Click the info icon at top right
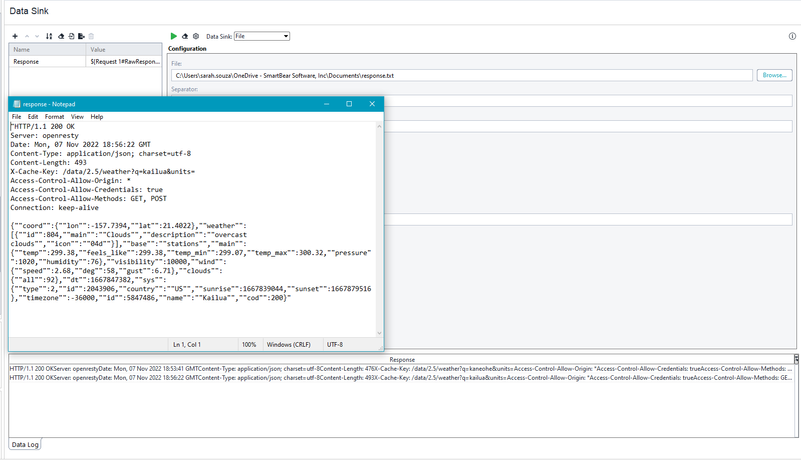801x460 pixels. click(x=793, y=36)
